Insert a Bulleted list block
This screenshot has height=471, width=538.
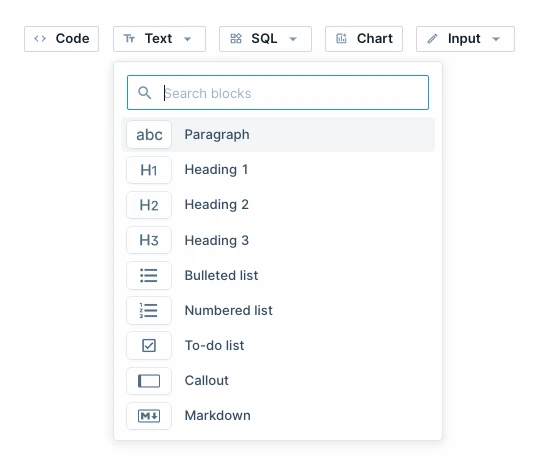[x=278, y=275]
